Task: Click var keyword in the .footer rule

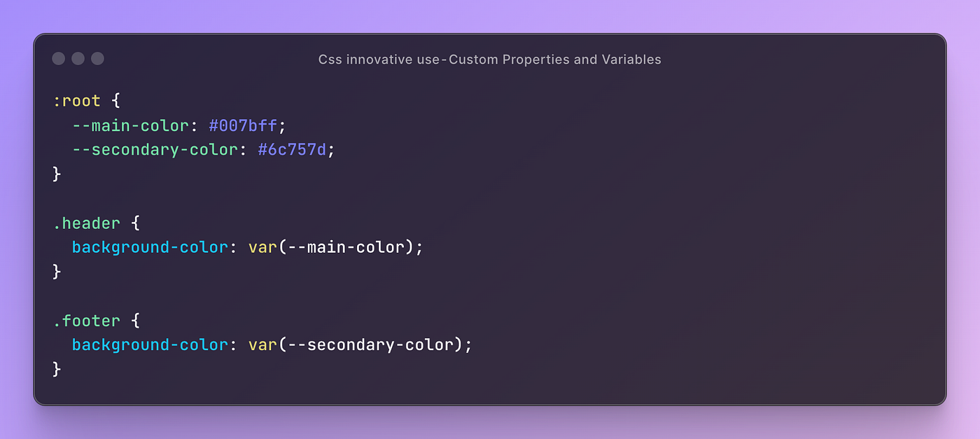Action: [x=262, y=344]
